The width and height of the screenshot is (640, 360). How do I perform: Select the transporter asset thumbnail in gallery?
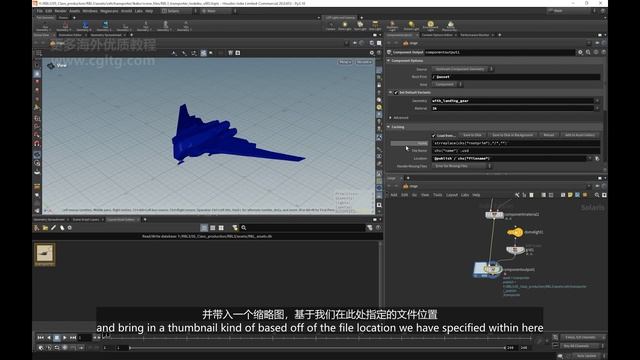[x=44, y=254]
